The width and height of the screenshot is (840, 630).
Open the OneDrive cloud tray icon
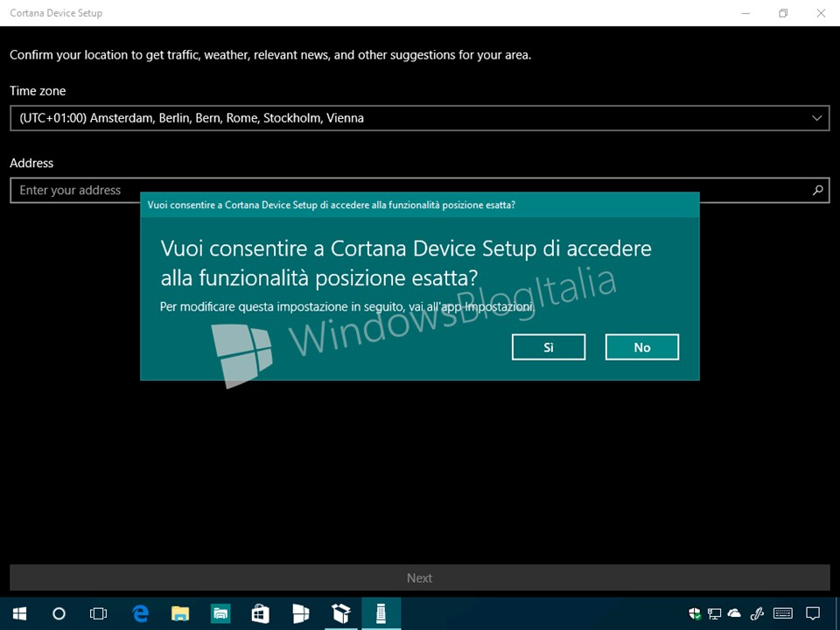click(734, 613)
